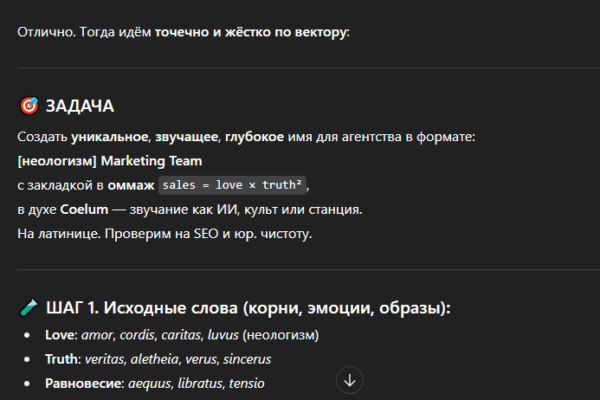Click the Truth bullet label

pos(63,359)
